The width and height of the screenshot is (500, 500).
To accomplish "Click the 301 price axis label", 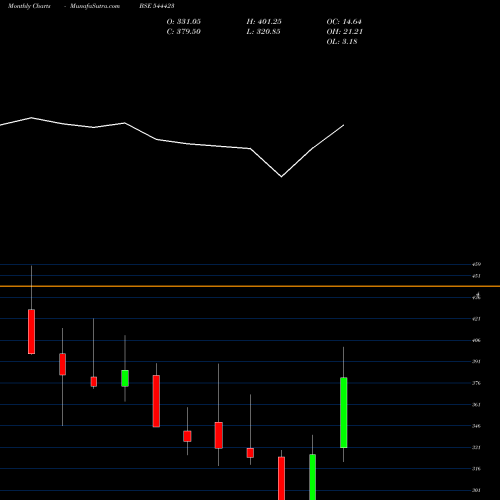I will click(x=477, y=490).
